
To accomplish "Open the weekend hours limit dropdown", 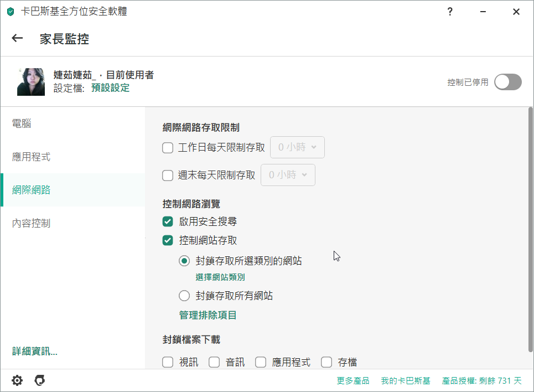I will coord(288,175).
